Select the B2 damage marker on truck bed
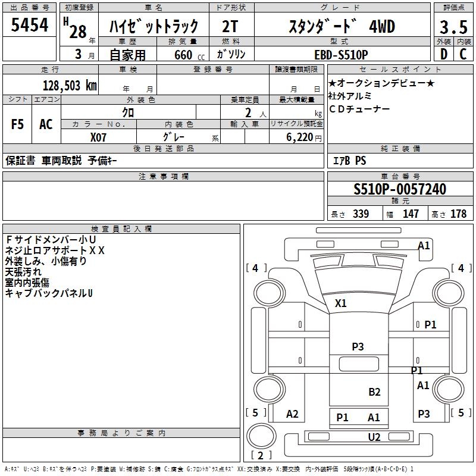This screenshot has height=476, width=476. (x=374, y=392)
